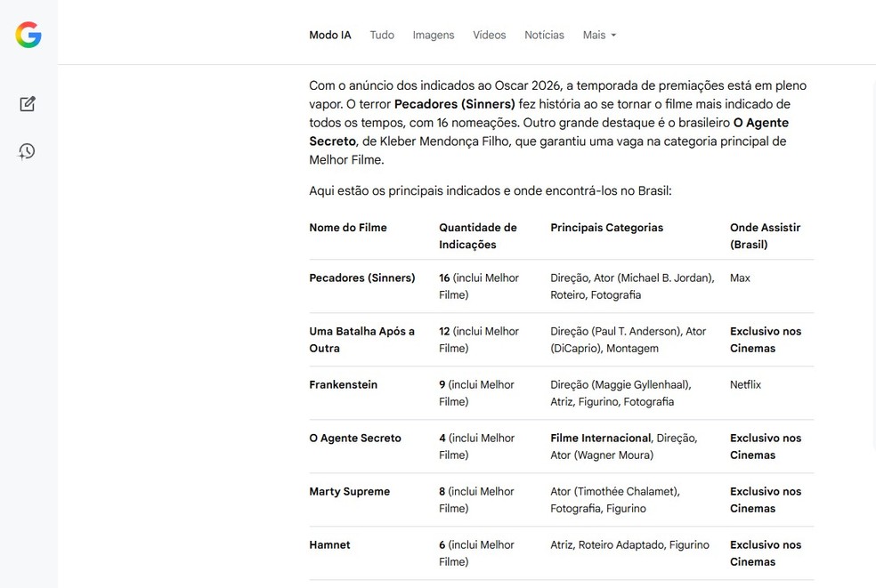Image resolution: width=876 pixels, height=588 pixels.
Task: Open the AI mode history icon
Action: (28, 151)
